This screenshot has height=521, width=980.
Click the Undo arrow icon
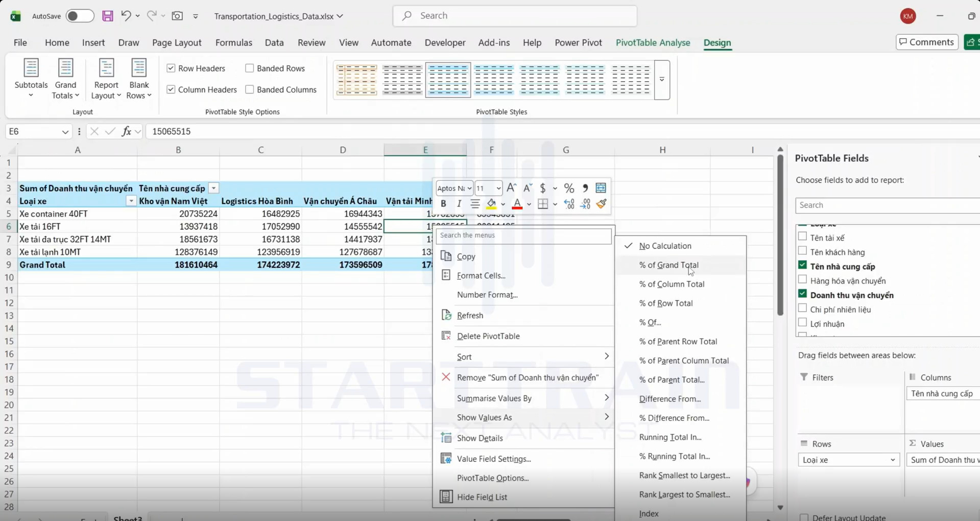tap(126, 16)
